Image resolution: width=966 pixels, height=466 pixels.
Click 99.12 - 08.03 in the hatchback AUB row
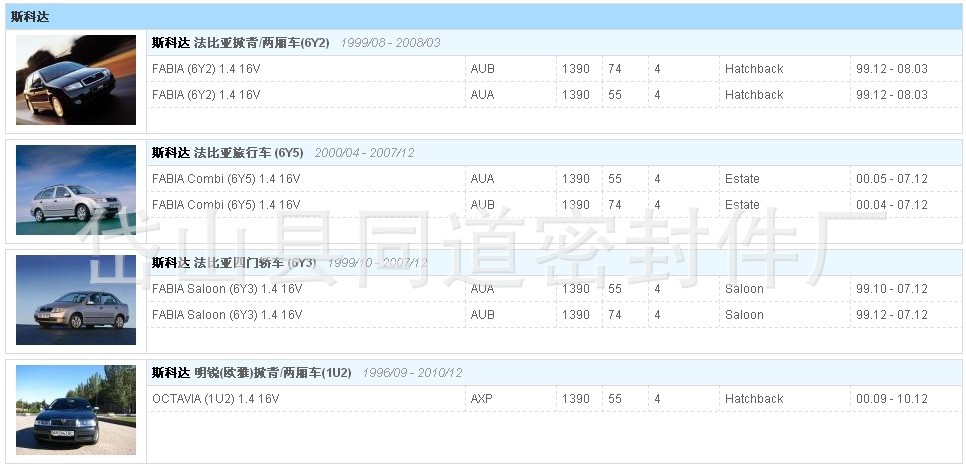coord(891,69)
